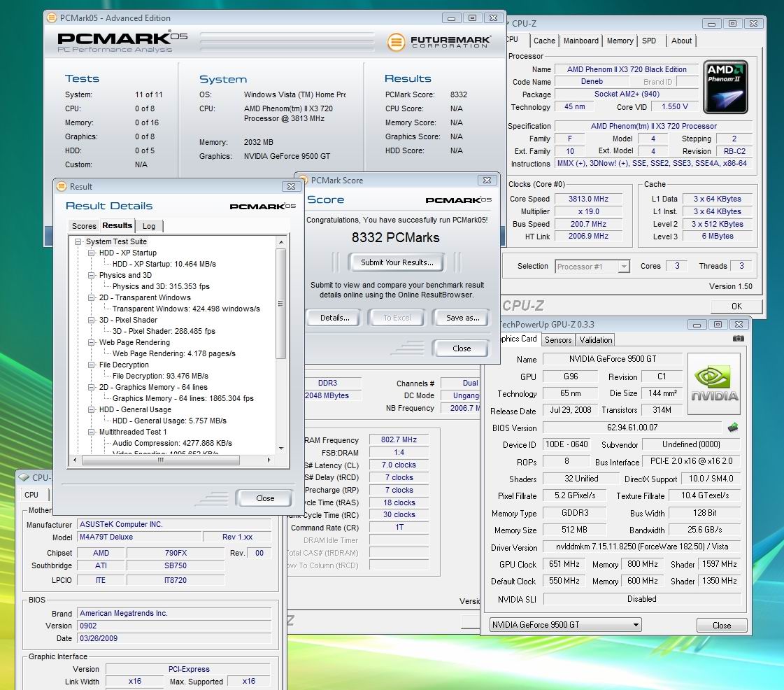
Task: Collapse the Web Page Rendering node
Action: coord(92,342)
